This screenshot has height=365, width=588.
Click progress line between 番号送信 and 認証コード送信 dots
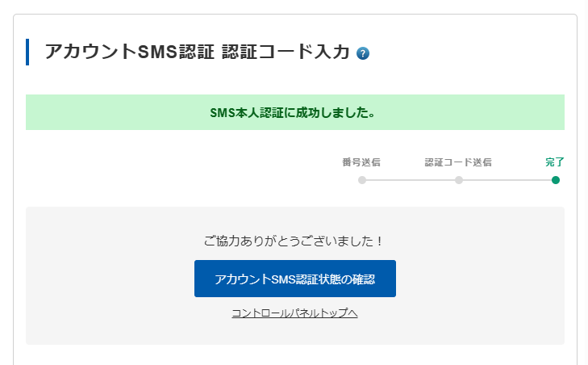coord(411,180)
